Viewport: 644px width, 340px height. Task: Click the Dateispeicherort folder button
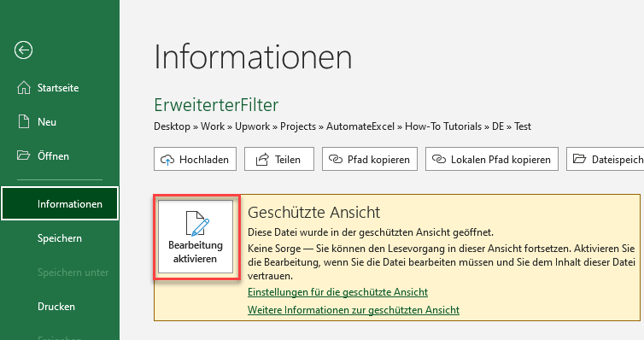point(605,159)
